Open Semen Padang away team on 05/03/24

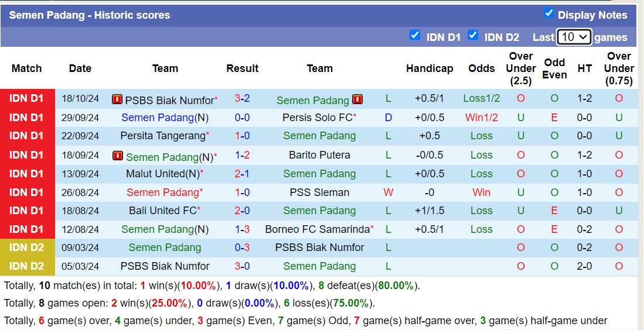coord(319,266)
